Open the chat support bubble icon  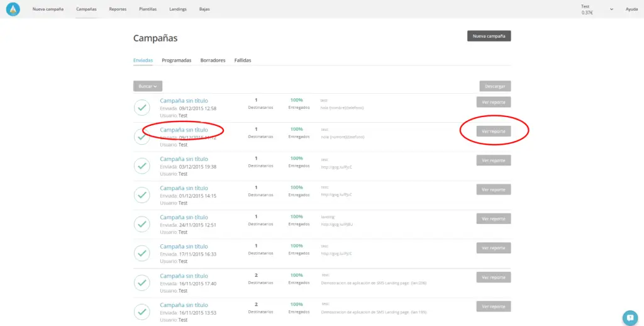(630, 317)
